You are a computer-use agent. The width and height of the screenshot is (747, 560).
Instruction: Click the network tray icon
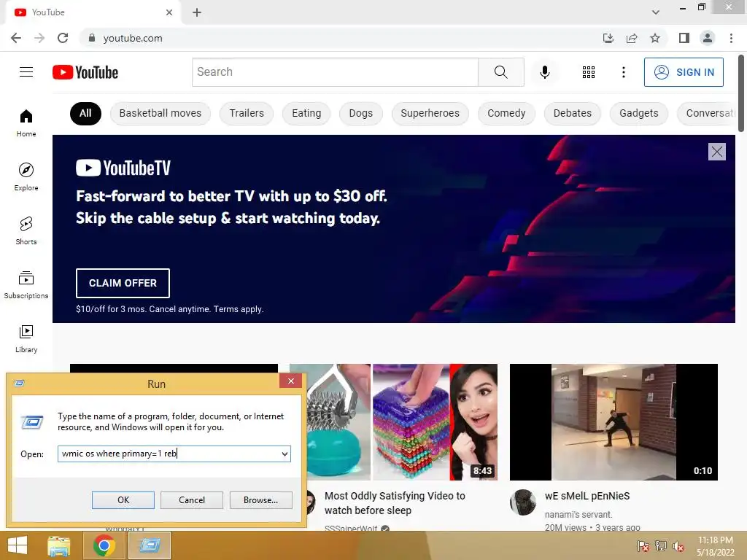tap(661, 546)
